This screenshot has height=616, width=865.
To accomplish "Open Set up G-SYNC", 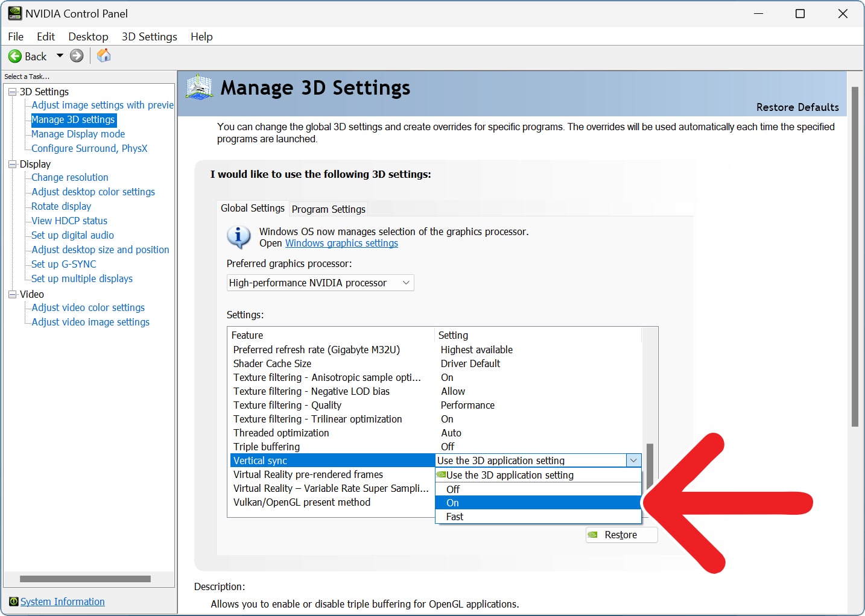I will pyautogui.click(x=64, y=264).
